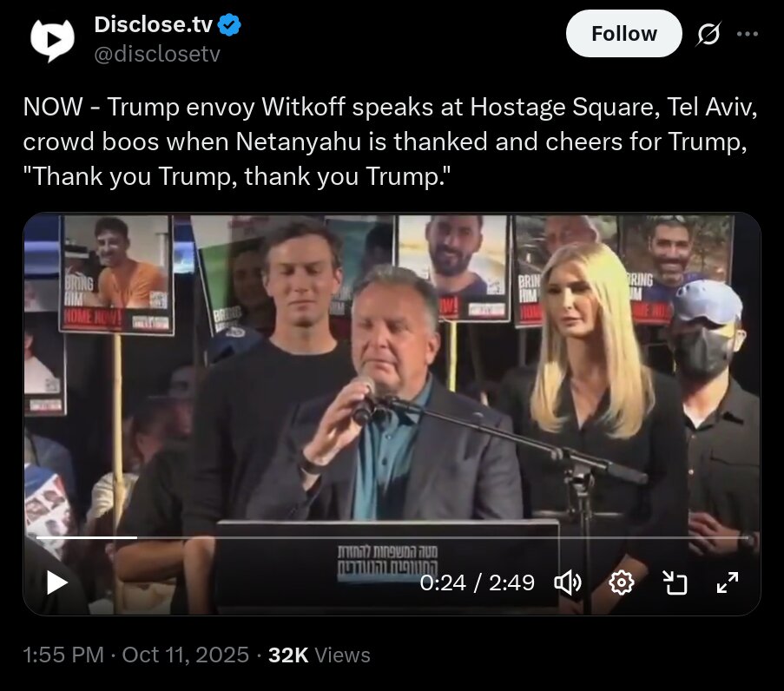Viewport: 784px width, 691px height.
Task: Open the Grok explain-post icon
Action: click(708, 34)
